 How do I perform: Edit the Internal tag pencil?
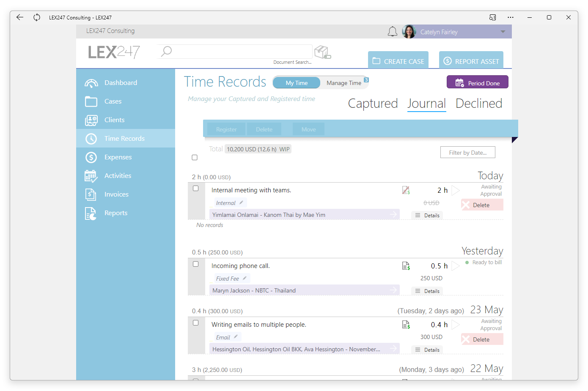(x=241, y=202)
